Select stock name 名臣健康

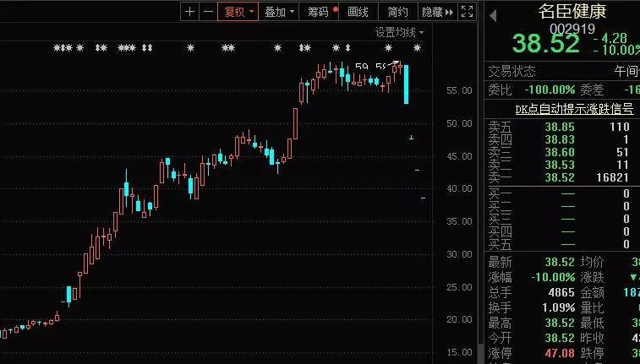point(572,11)
